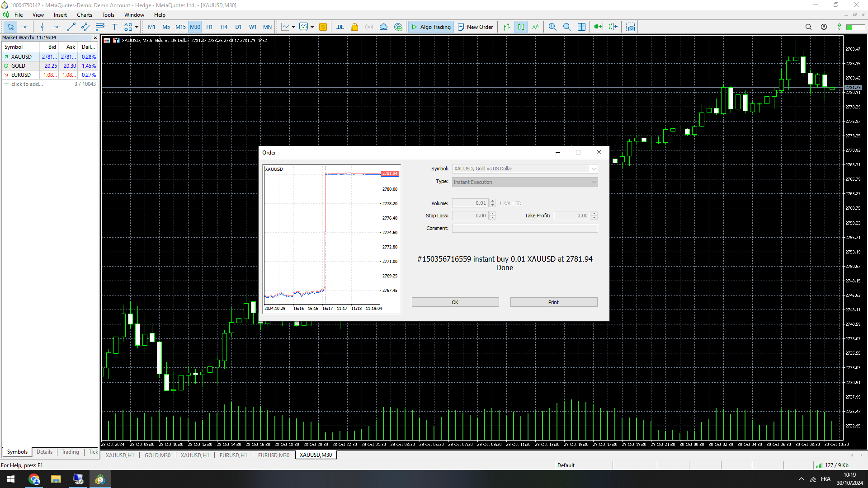868x488 pixels.
Task: Select the M1 timeframe
Action: click(x=151, y=27)
